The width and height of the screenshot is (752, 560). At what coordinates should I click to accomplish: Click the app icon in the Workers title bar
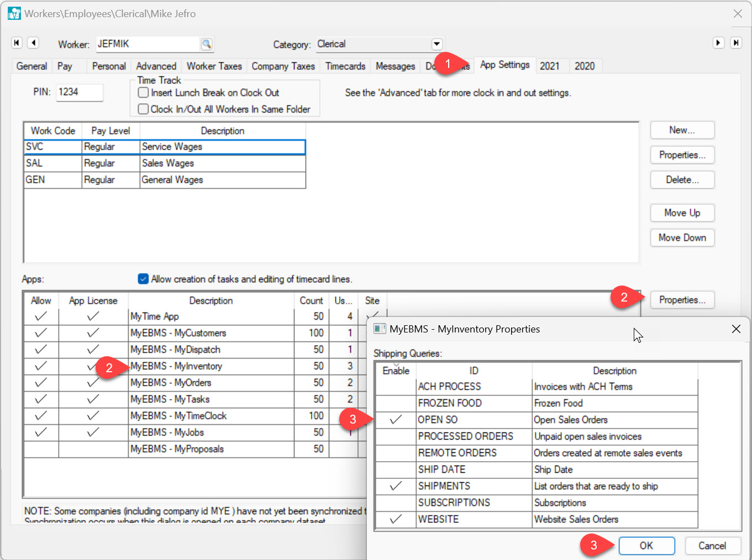14,13
